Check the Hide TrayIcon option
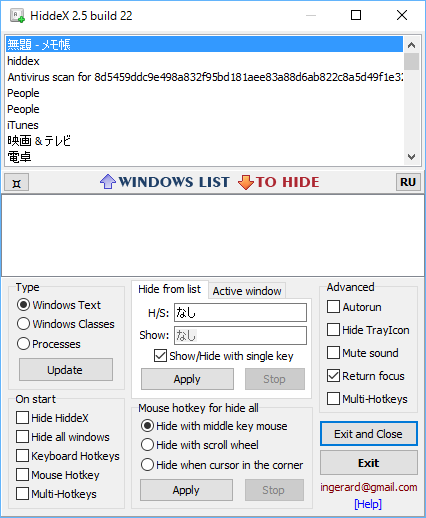The image size is (426, 518). pyautogui.click(x=333, y=330)
